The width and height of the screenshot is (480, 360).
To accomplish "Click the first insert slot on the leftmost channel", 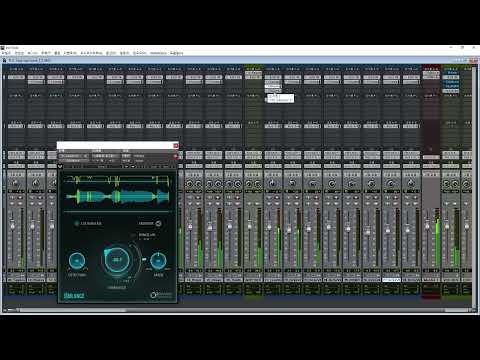I will click(x=16, y=77).
